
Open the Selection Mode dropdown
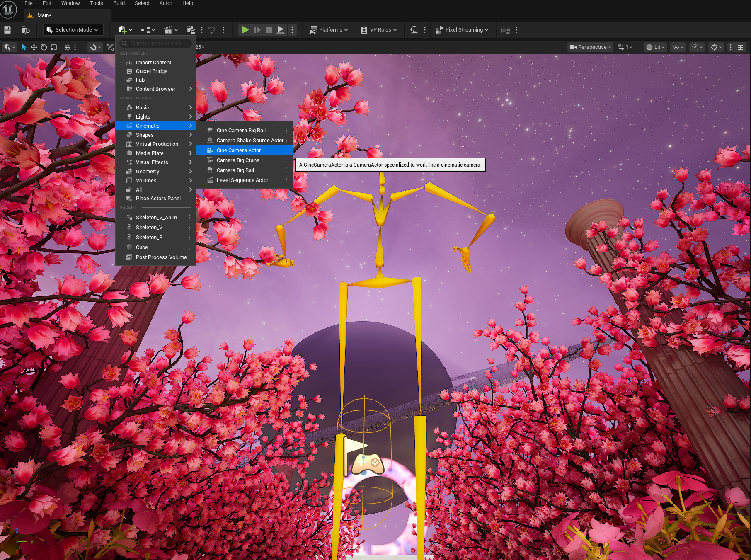tap(73, 30)
